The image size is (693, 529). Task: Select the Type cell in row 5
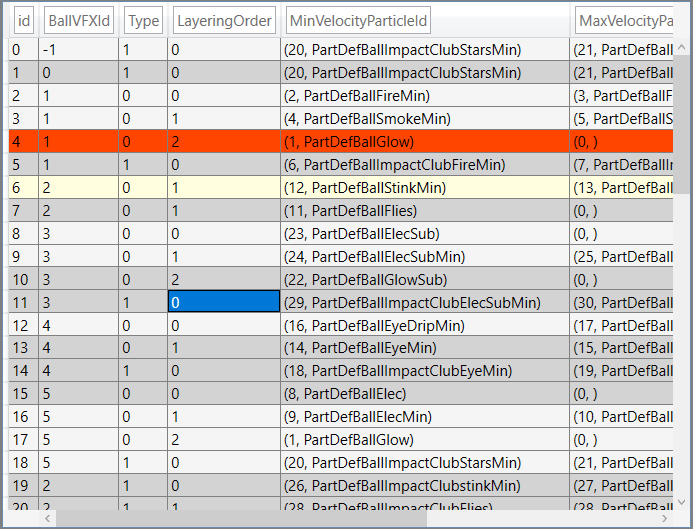point(143,164)
